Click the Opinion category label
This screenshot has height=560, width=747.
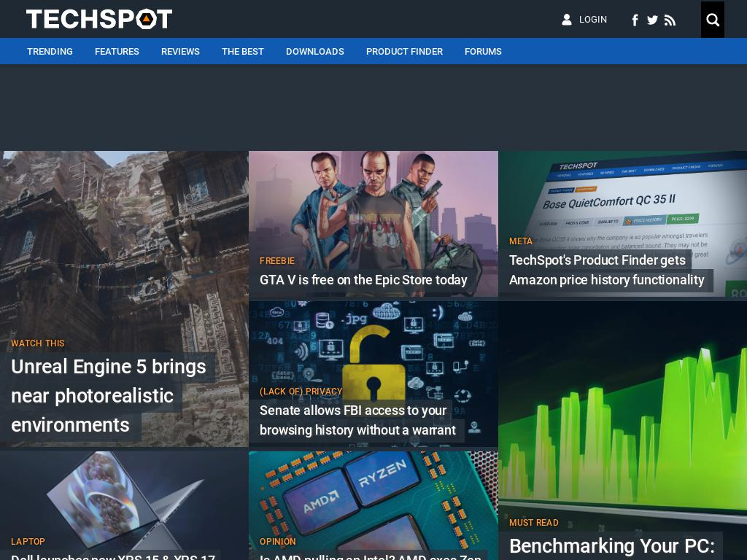coord(277,542)
